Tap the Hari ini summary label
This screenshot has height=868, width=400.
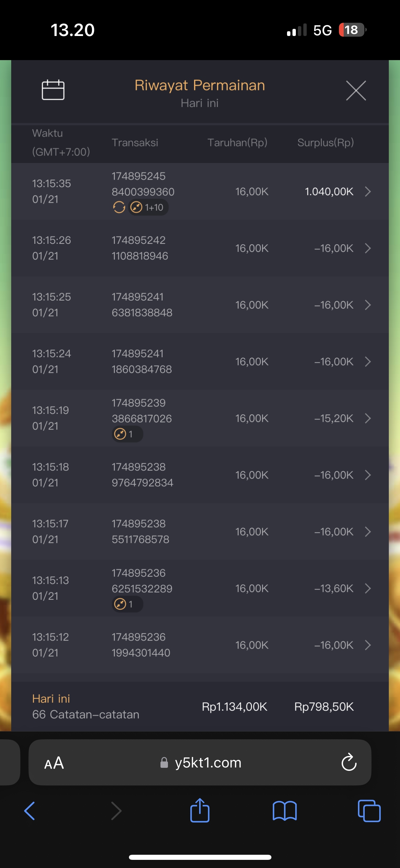[51, 699]
